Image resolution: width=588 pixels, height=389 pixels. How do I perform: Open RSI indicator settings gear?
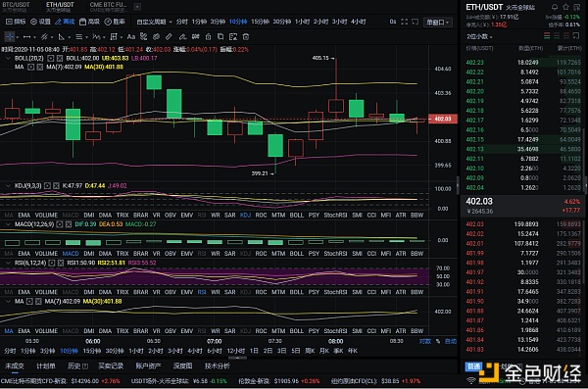(52, 263)
